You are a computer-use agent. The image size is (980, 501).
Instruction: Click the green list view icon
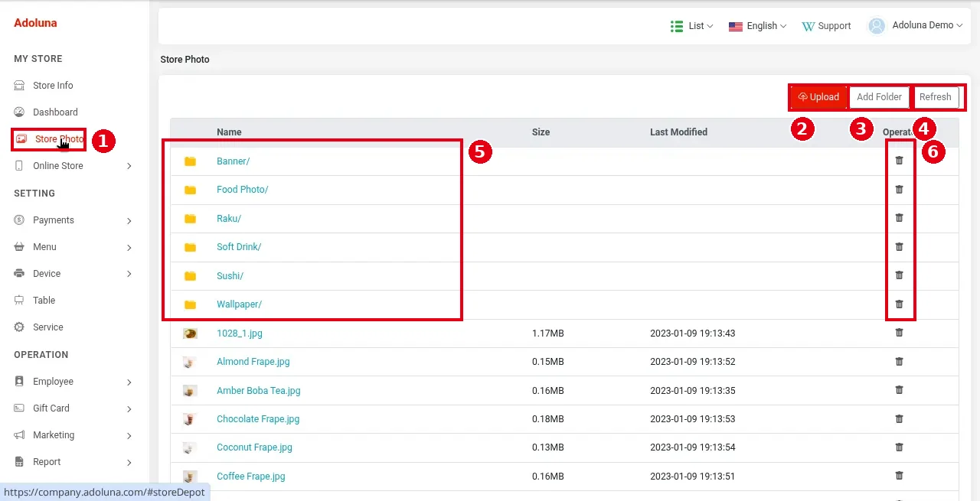677,26
